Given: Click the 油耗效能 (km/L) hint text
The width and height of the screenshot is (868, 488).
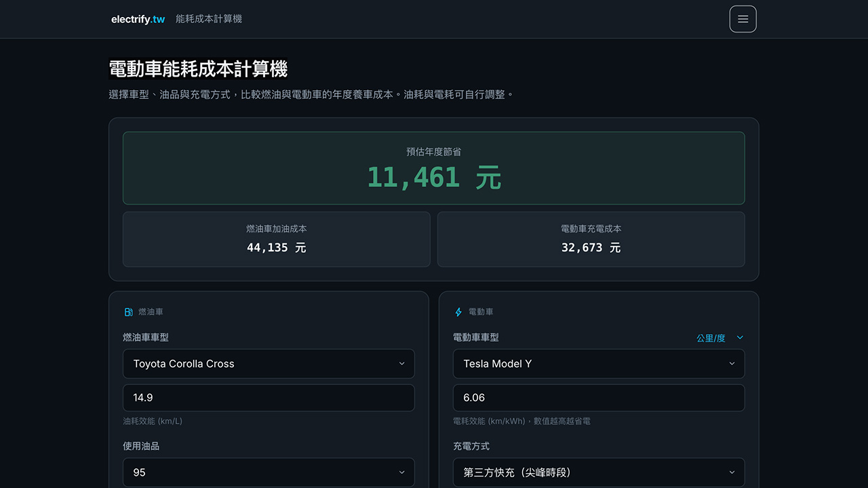Looking at the screenshot, I should (x=153, y=421).
